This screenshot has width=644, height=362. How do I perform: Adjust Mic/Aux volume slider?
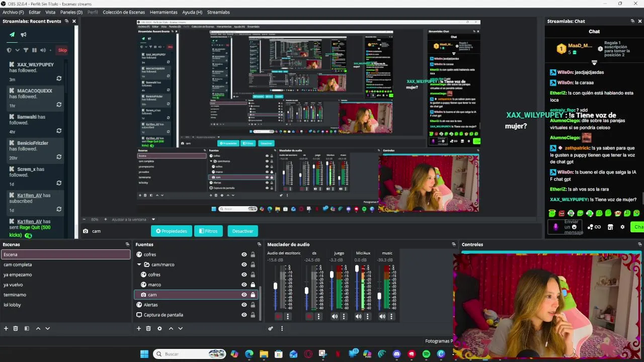(x=357, y=268)
